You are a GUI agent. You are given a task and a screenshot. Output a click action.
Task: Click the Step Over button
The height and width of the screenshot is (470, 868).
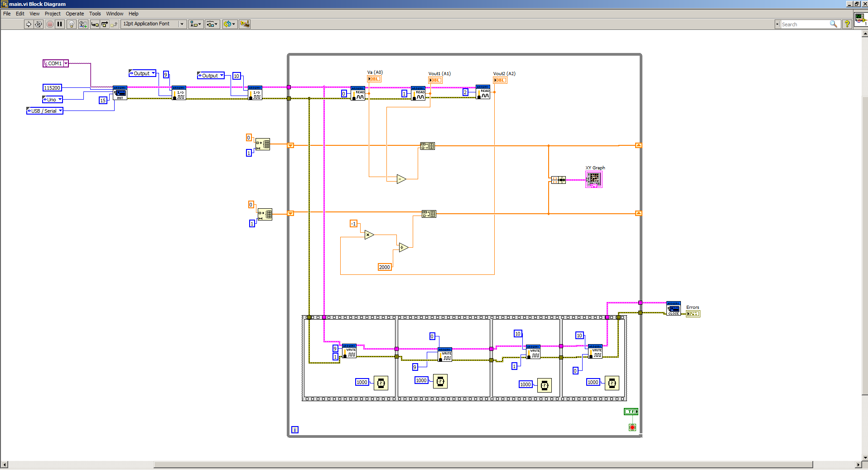[x=105, y=24]
